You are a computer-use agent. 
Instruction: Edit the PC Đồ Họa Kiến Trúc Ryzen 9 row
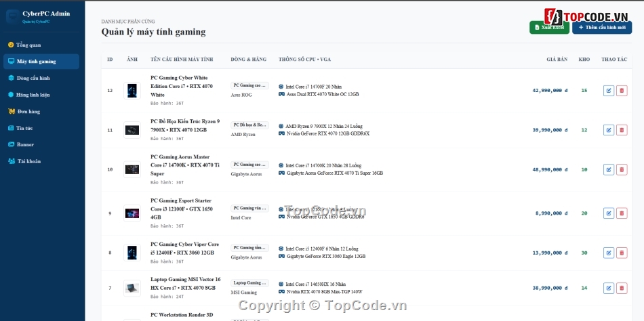coord(609,130)
